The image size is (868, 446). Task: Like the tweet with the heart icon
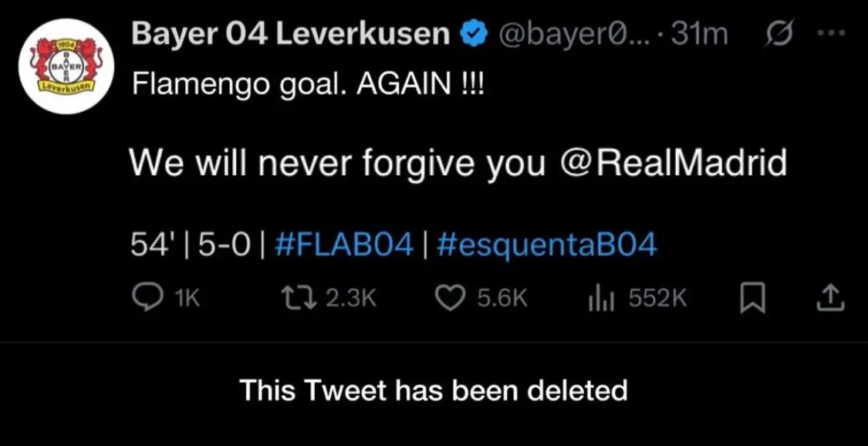(450, 299)
